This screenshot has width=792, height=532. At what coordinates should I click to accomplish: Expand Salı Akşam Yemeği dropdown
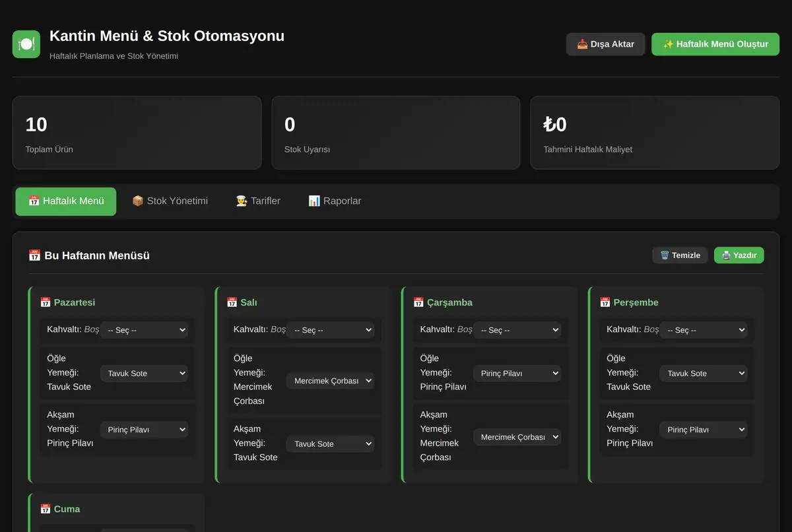(x=330, y=444)
